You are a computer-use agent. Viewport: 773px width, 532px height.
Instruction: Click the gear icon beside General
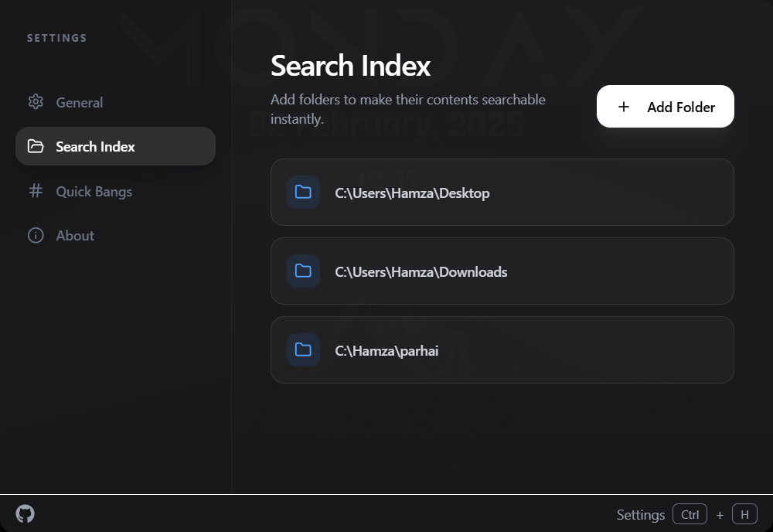tap(36, 102)
